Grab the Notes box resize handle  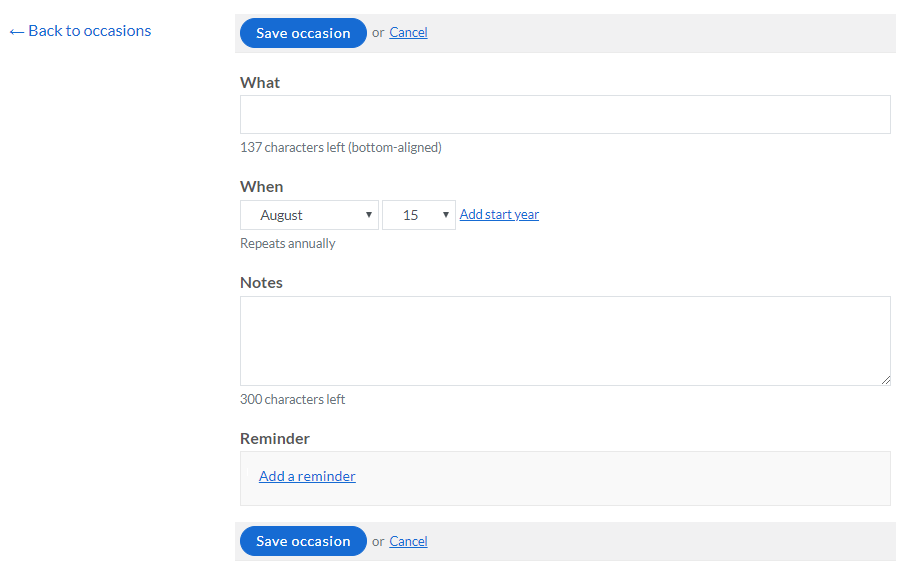(x=885, y=380)
